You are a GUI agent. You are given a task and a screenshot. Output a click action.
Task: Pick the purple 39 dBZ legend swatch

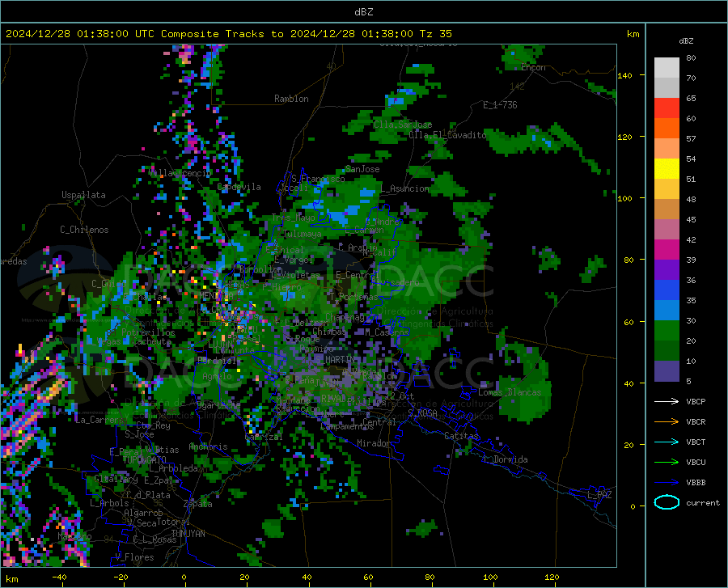(667, 269)
